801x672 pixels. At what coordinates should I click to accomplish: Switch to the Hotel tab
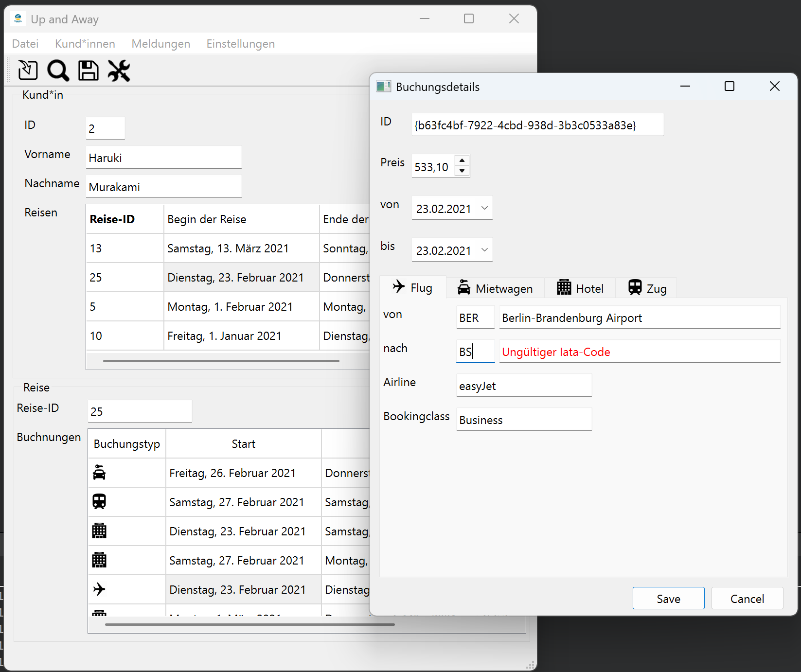580,288
